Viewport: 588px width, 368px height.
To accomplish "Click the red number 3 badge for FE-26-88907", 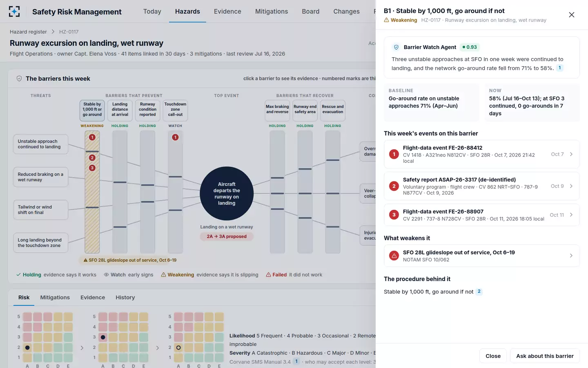I will [x=394, y=215].
